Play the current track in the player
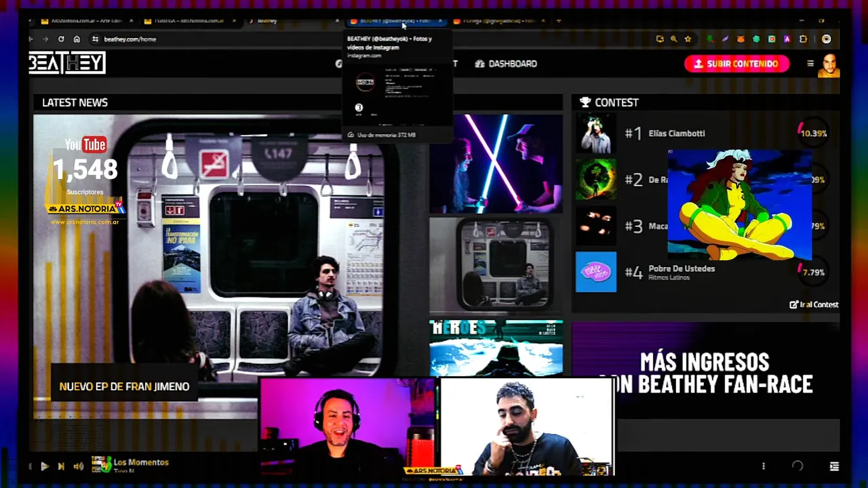This screenshot has width=868, height=488. (44, 466)
